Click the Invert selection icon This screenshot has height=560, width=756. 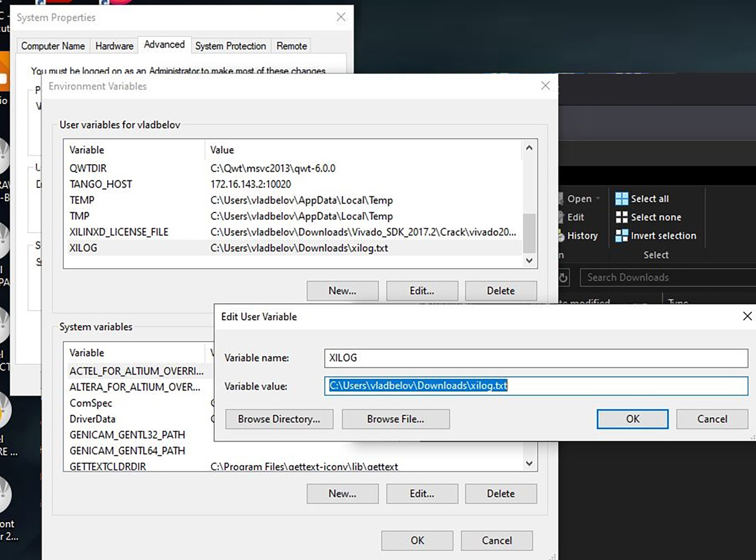(621, 235)
